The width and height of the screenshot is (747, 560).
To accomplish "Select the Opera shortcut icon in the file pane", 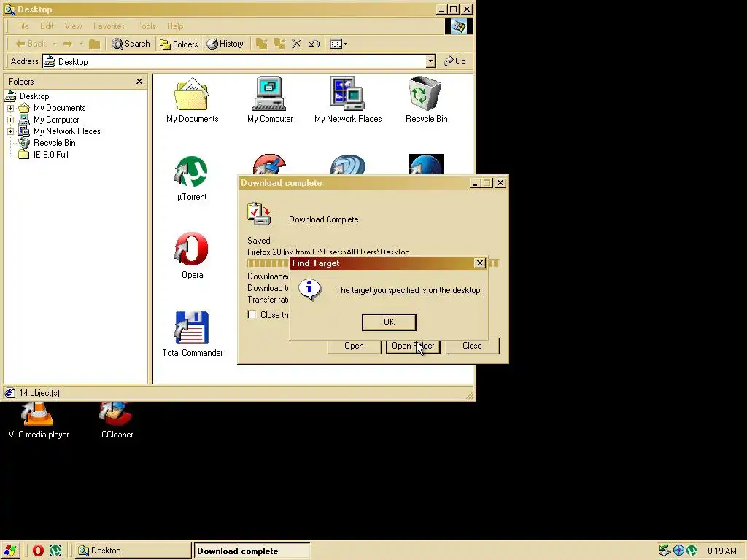I will point(192,256).
